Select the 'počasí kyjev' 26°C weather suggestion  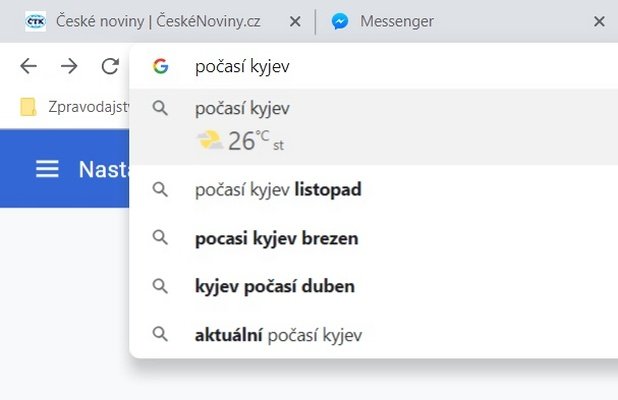point(373,127)
